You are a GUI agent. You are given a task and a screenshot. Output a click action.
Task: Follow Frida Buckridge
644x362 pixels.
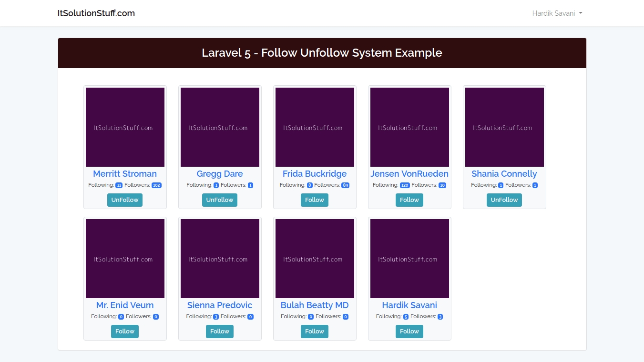(x=315, y=200)
